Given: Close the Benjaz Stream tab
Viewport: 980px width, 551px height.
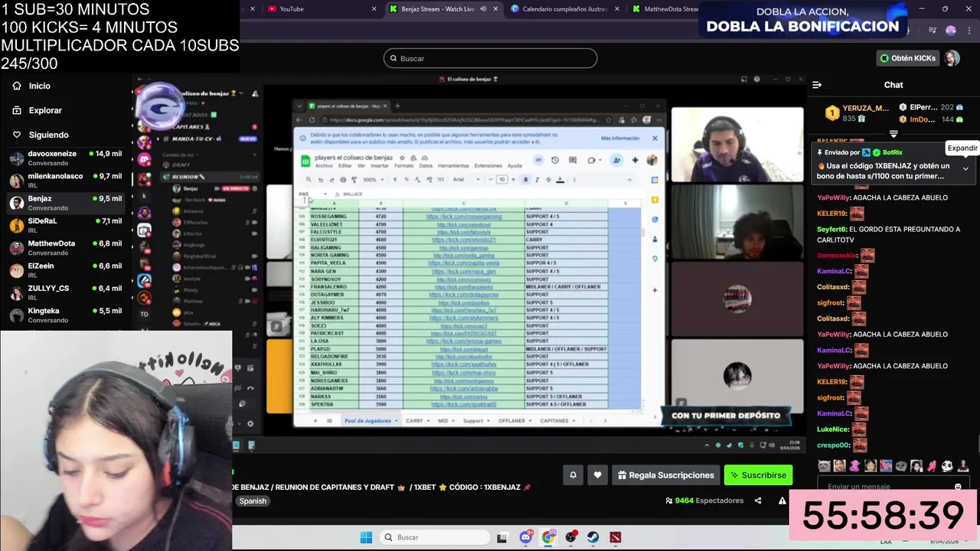Looking at the screenshot, I should tap(495, 9).
